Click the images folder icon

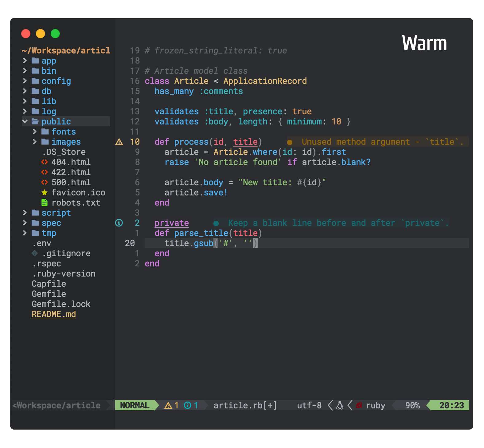pos(45,142)
